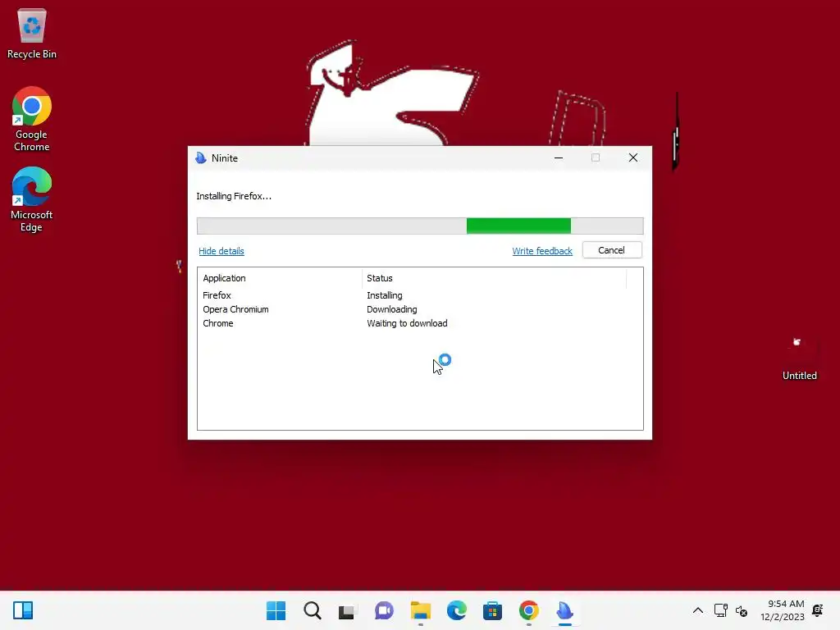The image size is (840, 630).
Task: Launch the Chat app from the taskbar
Action: point(384,610)
